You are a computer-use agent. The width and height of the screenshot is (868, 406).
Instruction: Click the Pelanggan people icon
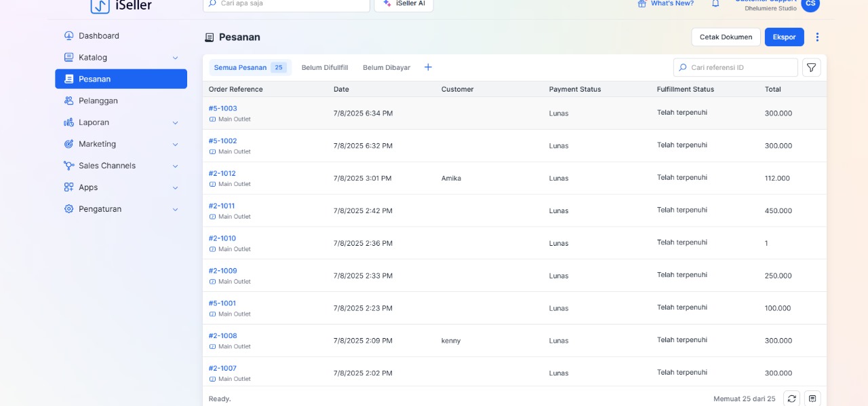(68, 100)
